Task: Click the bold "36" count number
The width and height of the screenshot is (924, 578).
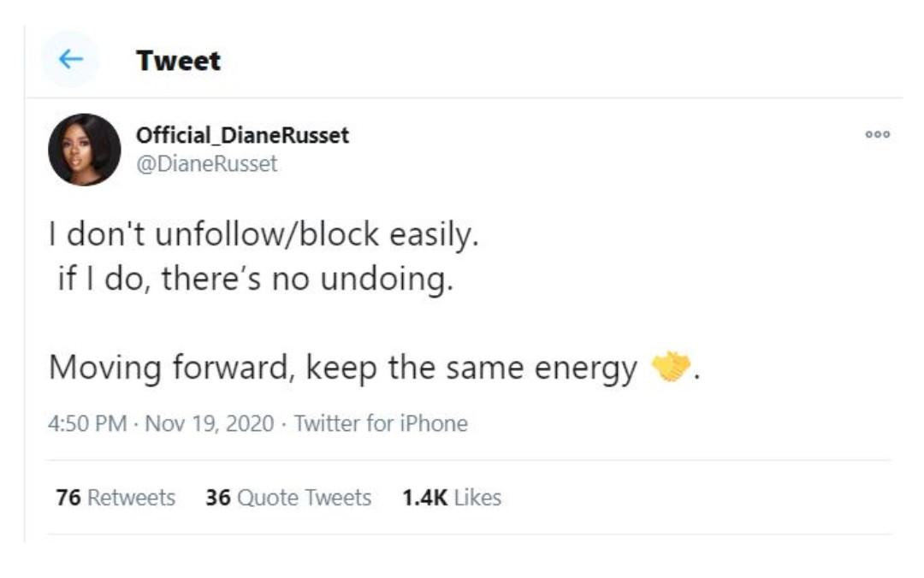Action: pyautogui.click(x=218, y=498)
